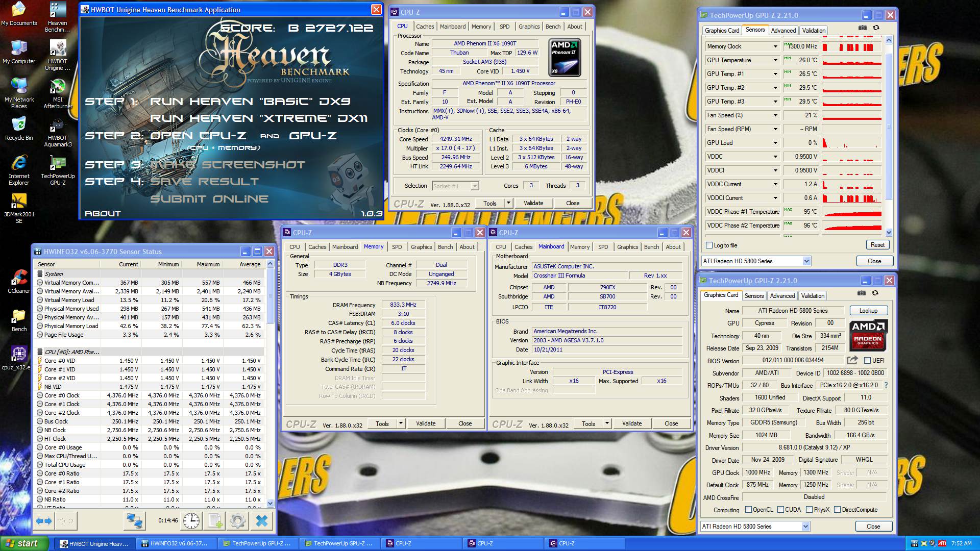Open 3DMark2001 SE desktop icon
The width and height of the screenshot is (980, 551).
pos(19,208)
